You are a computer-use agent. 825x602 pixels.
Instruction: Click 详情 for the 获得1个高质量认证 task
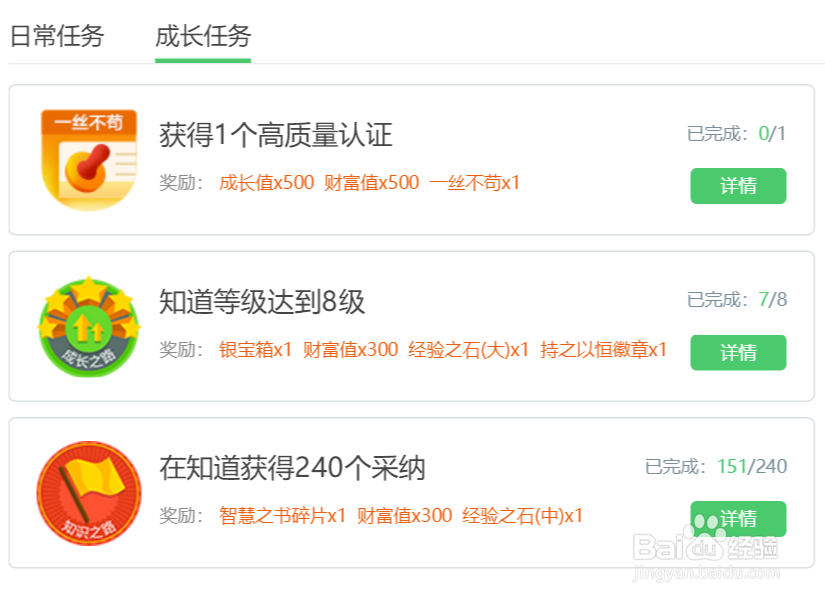737,186
